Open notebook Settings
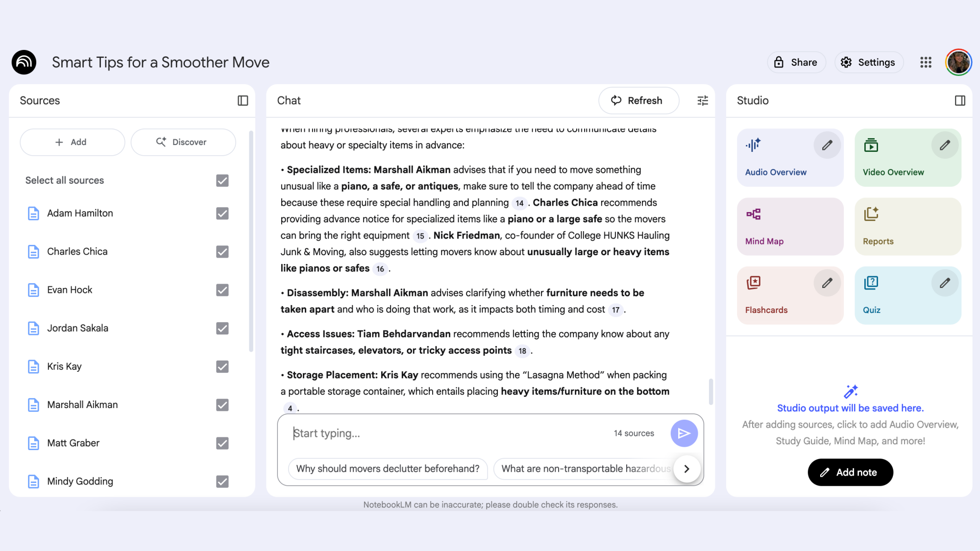980x551 pixels. 869,62
